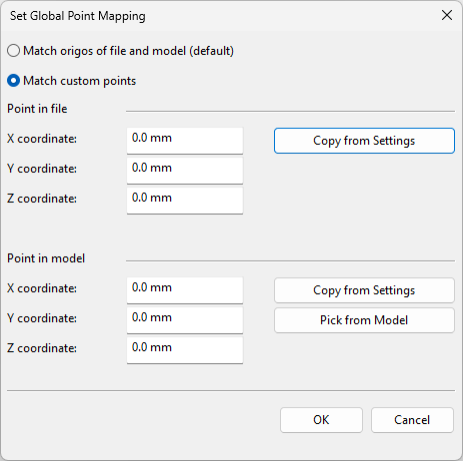This screenshot has width=463, height=461.
Task: Click Copy from Settings for Point in file
Action: coord(364,141)
